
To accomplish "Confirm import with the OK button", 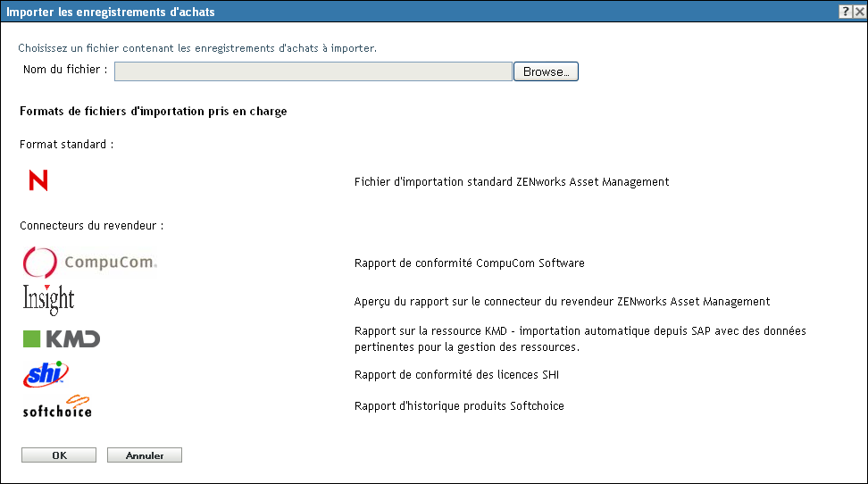I will click(x=59, y=455).
